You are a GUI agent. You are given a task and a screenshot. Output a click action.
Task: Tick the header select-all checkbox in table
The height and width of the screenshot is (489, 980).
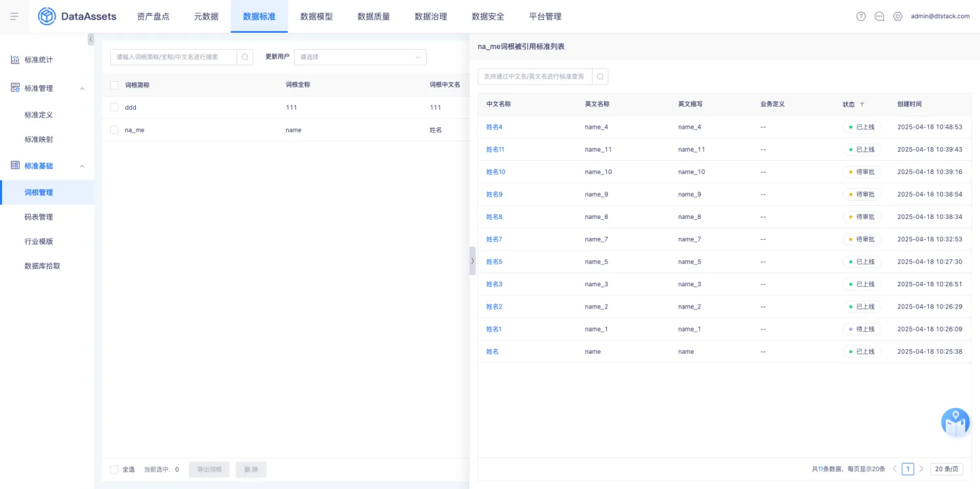[x=114, y=85]
